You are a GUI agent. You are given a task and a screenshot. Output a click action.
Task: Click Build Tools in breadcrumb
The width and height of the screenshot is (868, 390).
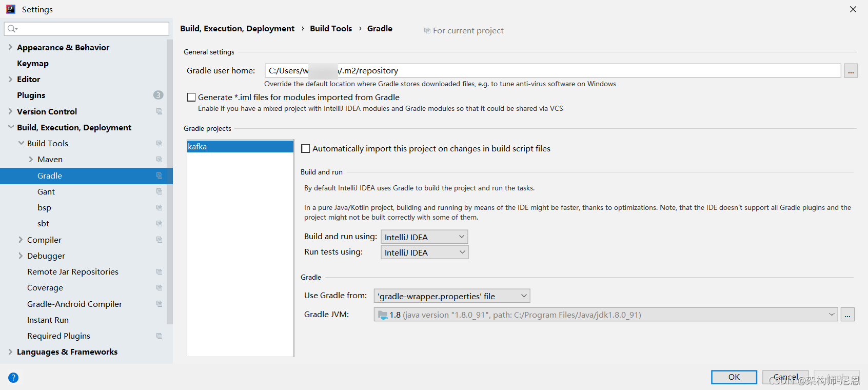point(331,28)
